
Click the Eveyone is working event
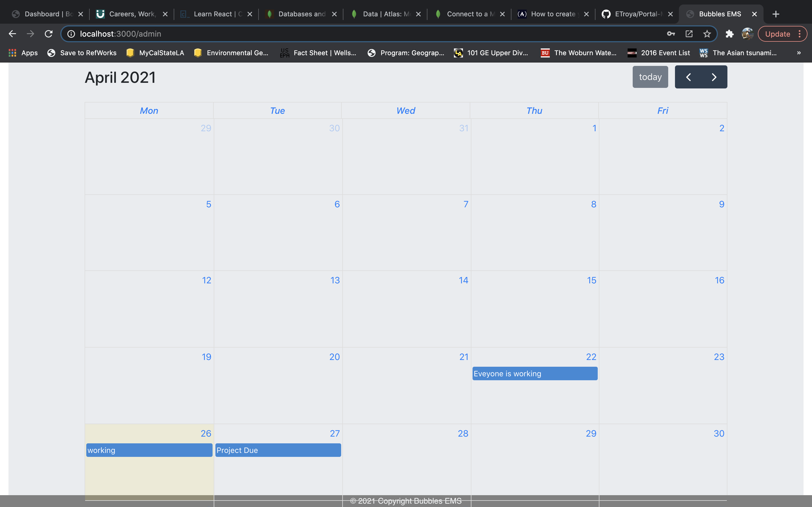coord(535,373)
